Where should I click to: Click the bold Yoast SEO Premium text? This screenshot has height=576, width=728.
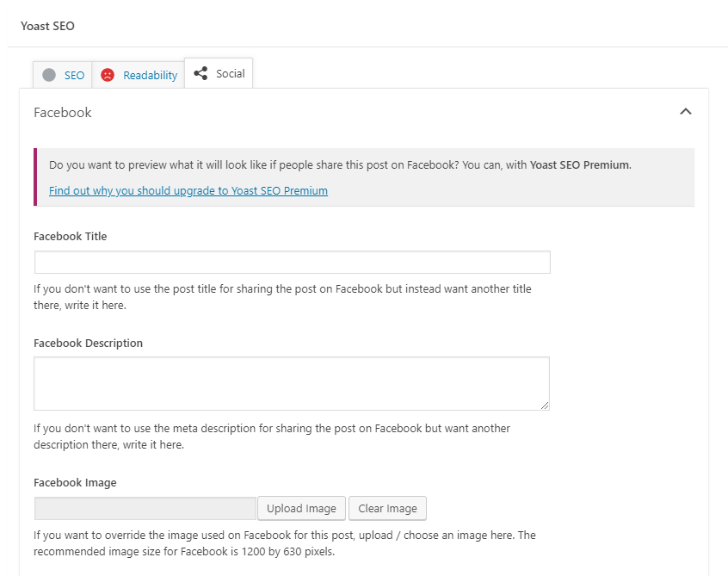click(580, 165)
